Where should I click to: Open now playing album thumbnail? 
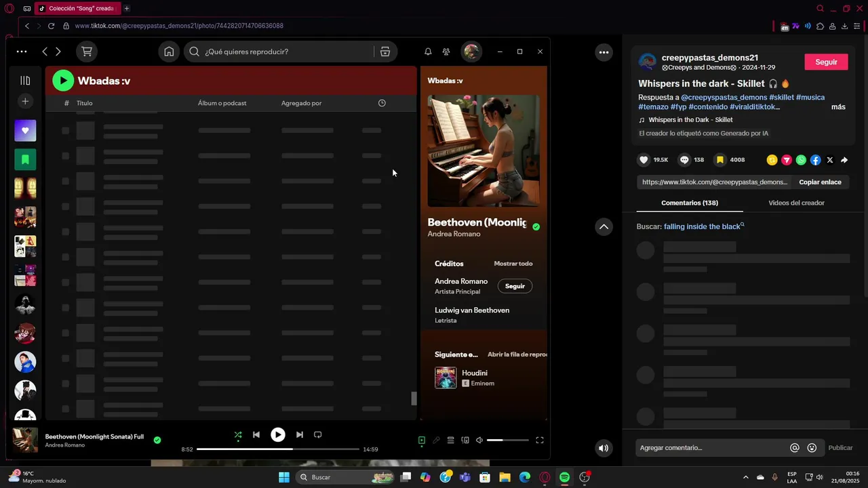[26, 440]
